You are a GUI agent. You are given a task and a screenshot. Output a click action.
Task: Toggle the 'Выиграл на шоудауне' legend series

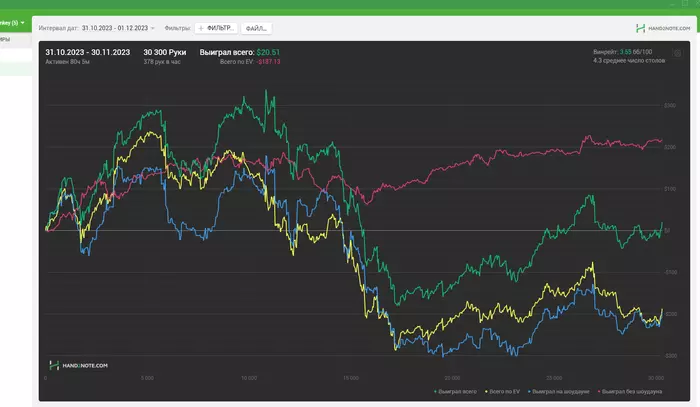click(558, 391)
